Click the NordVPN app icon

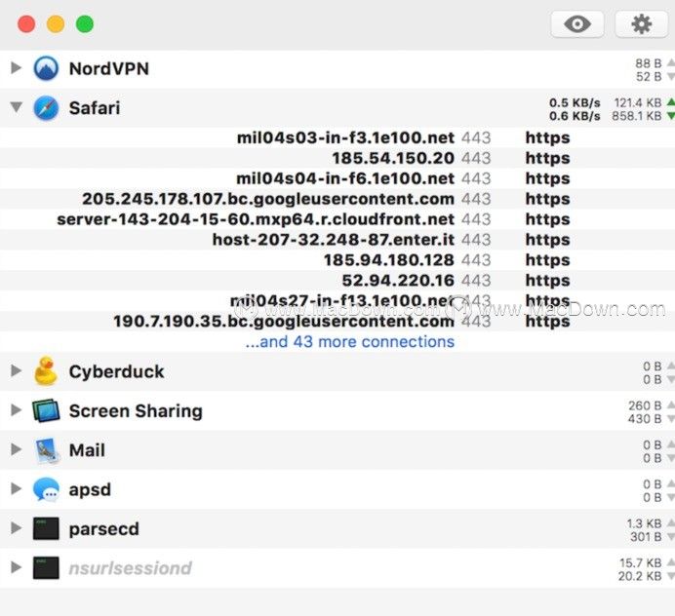point(46,68)
